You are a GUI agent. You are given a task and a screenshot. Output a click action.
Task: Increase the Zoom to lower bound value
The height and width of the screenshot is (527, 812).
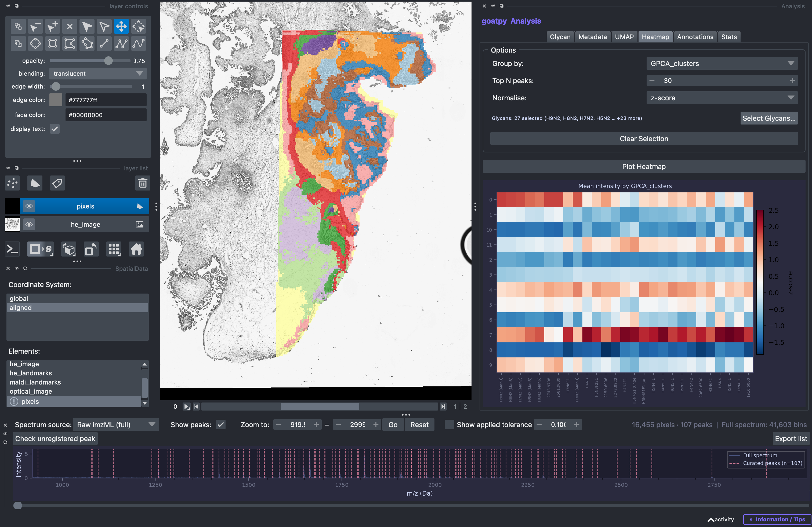pos(316,425)
